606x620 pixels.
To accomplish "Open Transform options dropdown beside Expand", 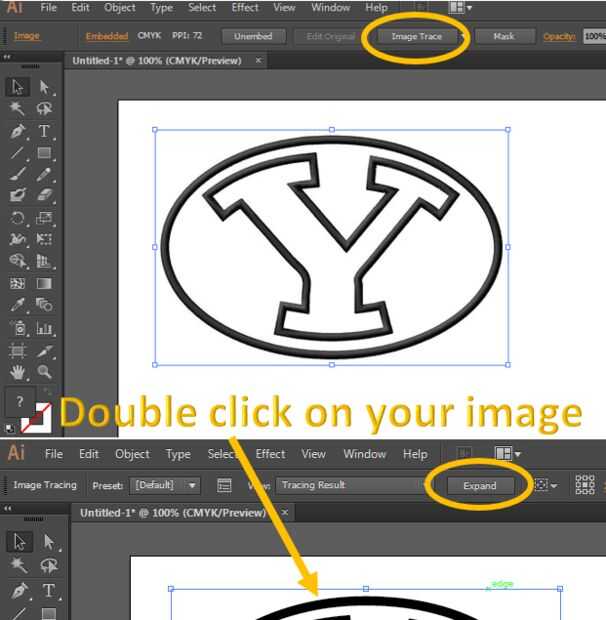I will coord(546,485).
